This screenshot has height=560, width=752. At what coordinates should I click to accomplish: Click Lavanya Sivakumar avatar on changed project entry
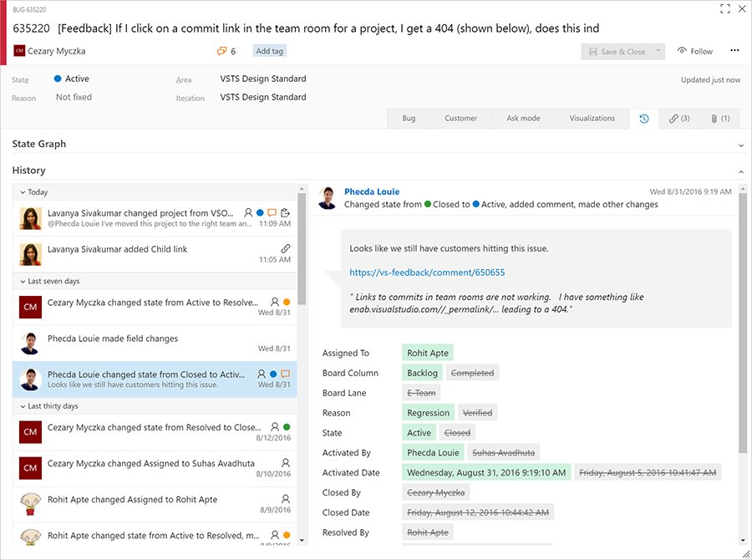(30, 218)
